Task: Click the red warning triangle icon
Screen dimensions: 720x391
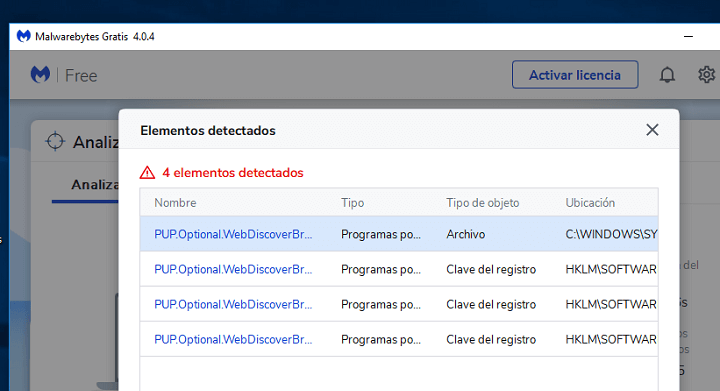Action: 147,173
